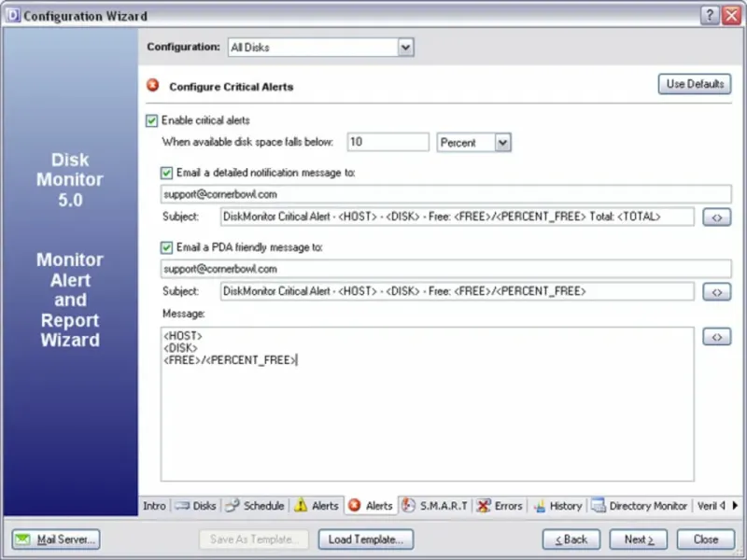Open variables menu for the Message box

coord(716,337)
